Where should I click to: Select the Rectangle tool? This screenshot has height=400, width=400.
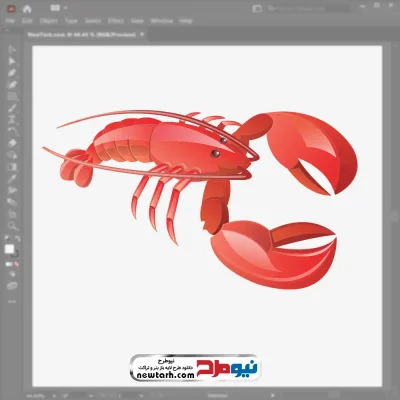click(12, 96)
